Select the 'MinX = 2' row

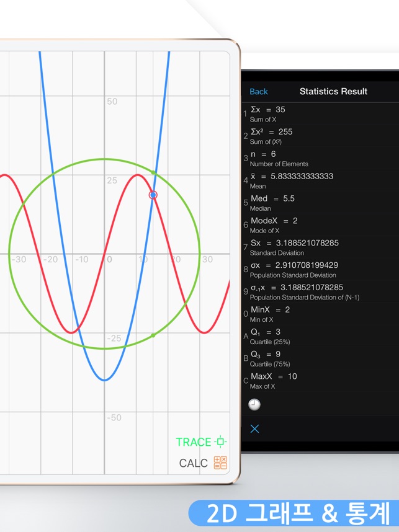click(x=320, y=314)
